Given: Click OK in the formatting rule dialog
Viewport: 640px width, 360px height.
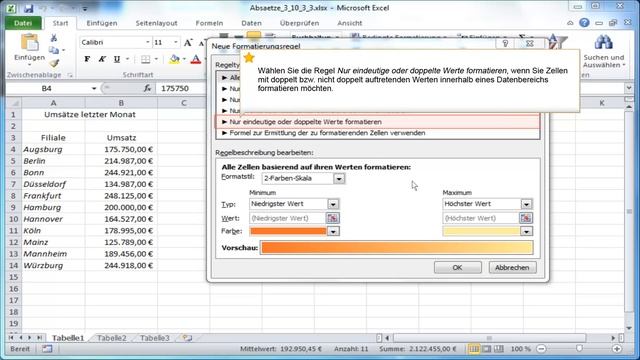Looking at the screenshot, I should coord(457,268).
